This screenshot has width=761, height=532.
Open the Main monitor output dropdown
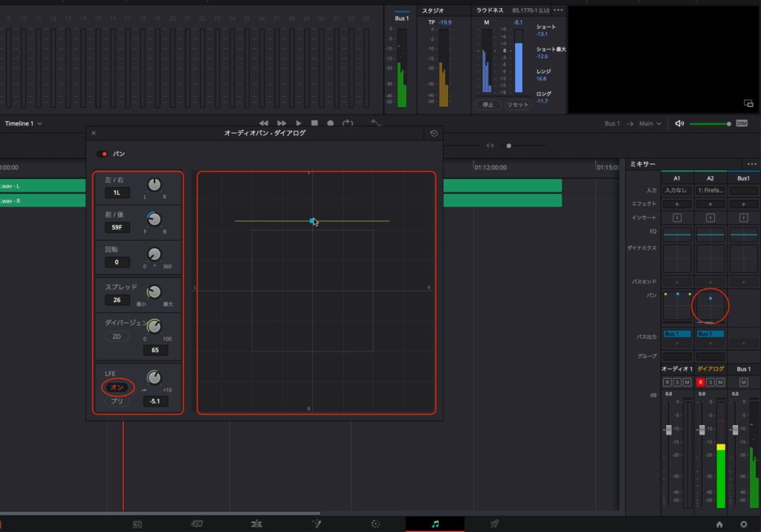pos(650,123)
